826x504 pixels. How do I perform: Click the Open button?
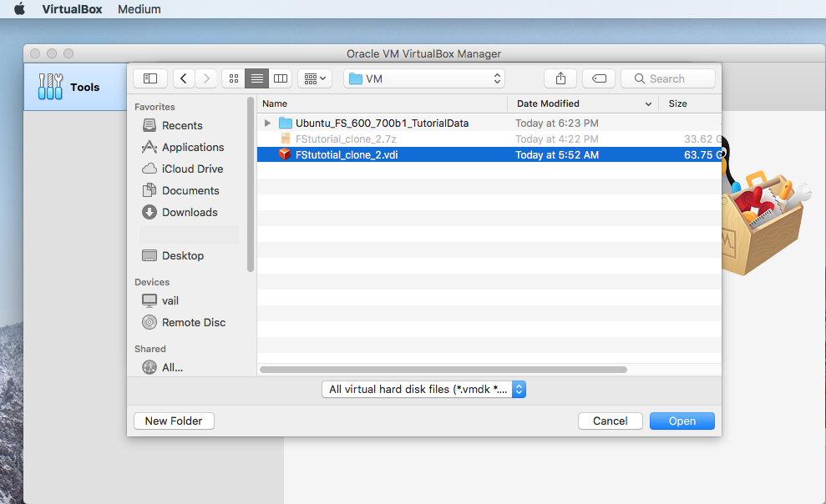(x=682, y=421)
